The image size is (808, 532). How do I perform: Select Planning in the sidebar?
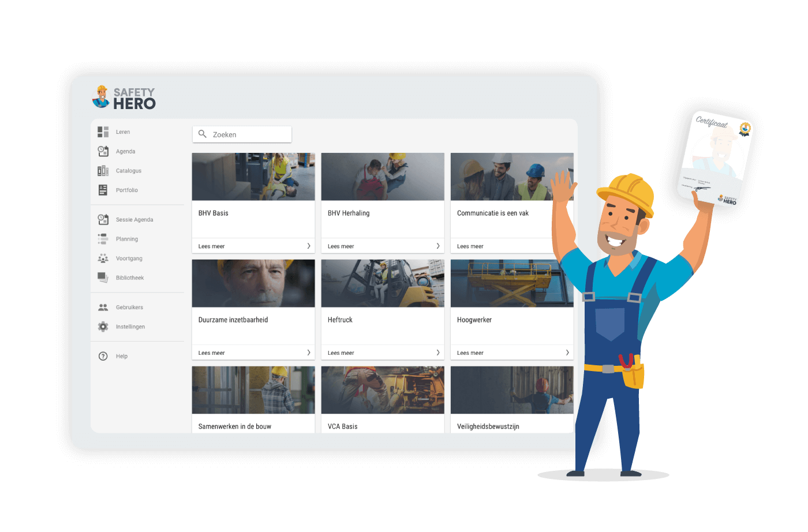click(x=127, y=239)
